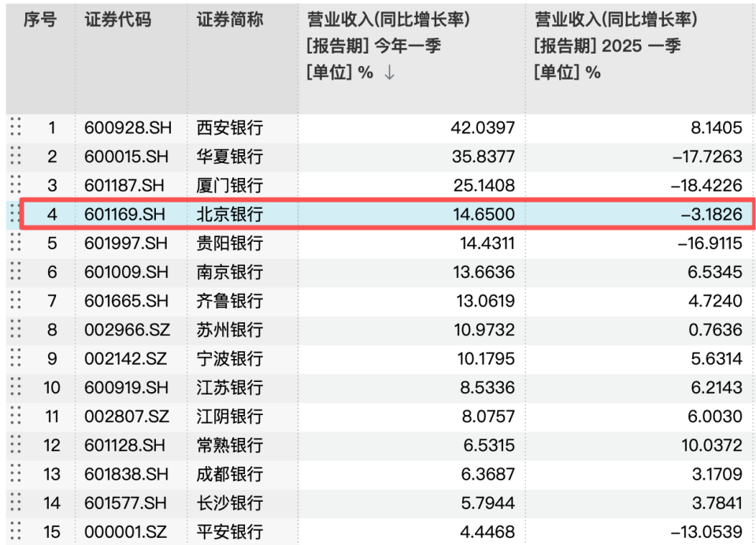Click the value -3.1826
This screenshot has width=756, height=545.
712,214
